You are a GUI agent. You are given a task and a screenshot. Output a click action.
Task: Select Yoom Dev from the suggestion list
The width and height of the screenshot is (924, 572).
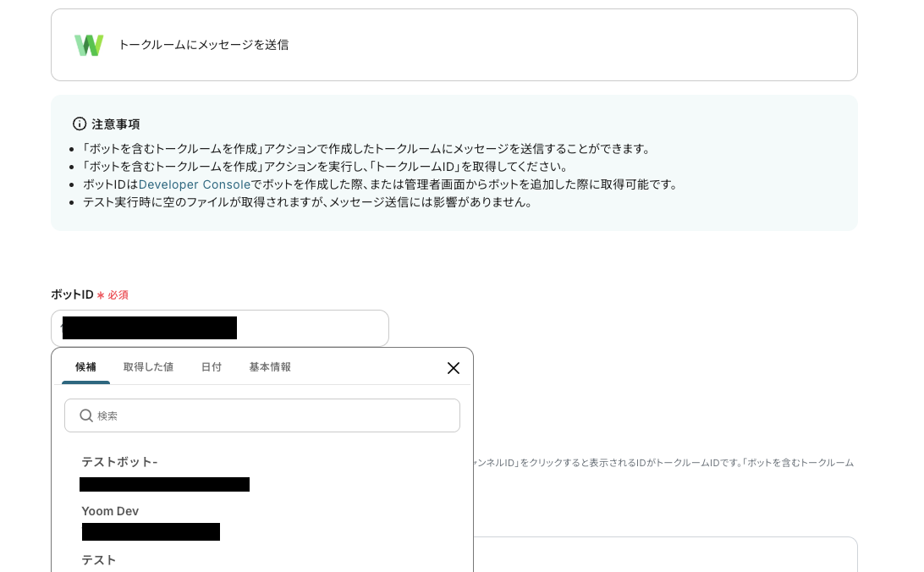[x=110, y=511]
